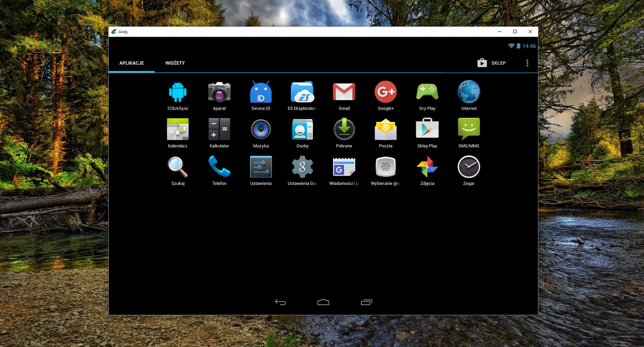Click the battery status icon

519,46
